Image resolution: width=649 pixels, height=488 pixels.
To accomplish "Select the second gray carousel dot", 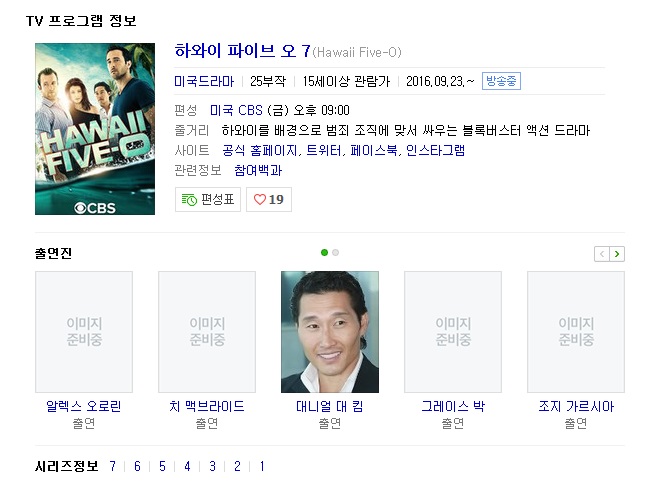I will 336,252.
